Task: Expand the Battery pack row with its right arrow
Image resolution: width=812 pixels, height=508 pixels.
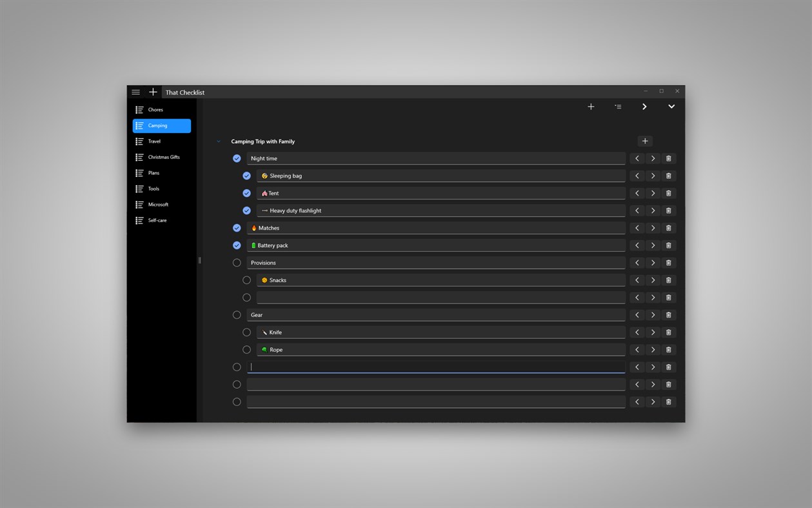Action: 653,245
